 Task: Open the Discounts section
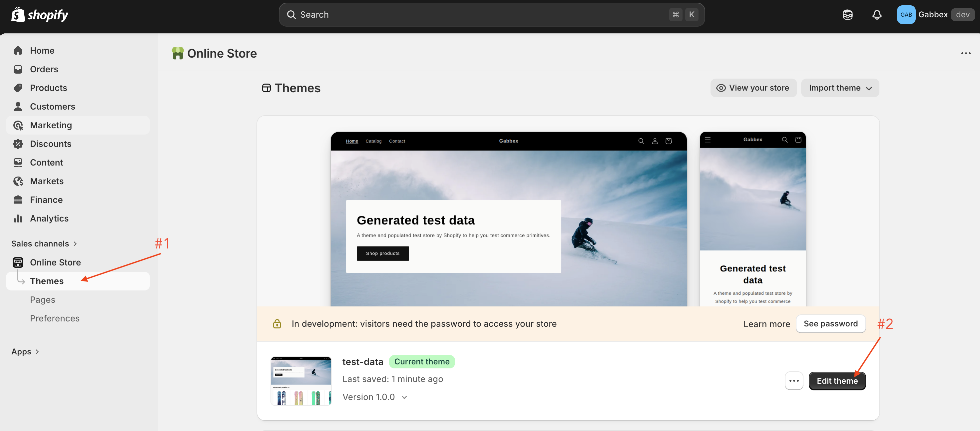[x=51, y=144]
